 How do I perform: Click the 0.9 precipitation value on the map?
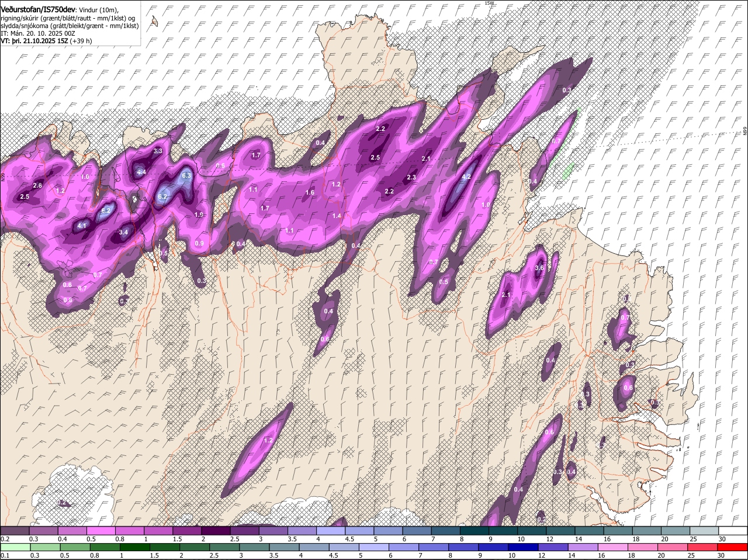199,243
